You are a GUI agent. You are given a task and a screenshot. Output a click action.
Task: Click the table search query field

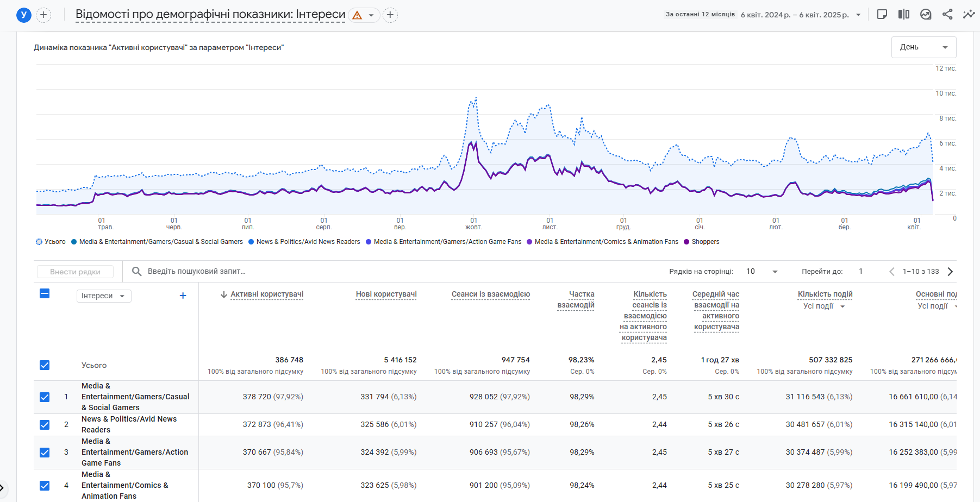(196, 272)
